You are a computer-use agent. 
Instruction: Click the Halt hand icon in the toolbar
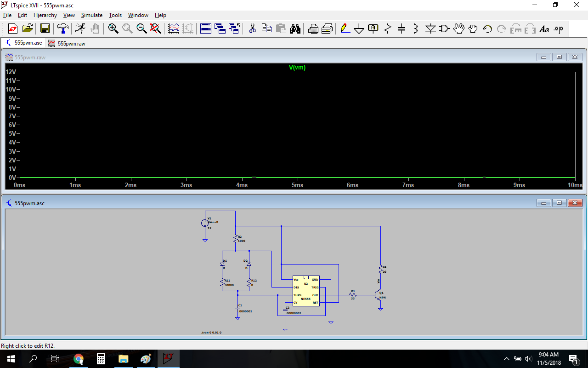point(95,29)
